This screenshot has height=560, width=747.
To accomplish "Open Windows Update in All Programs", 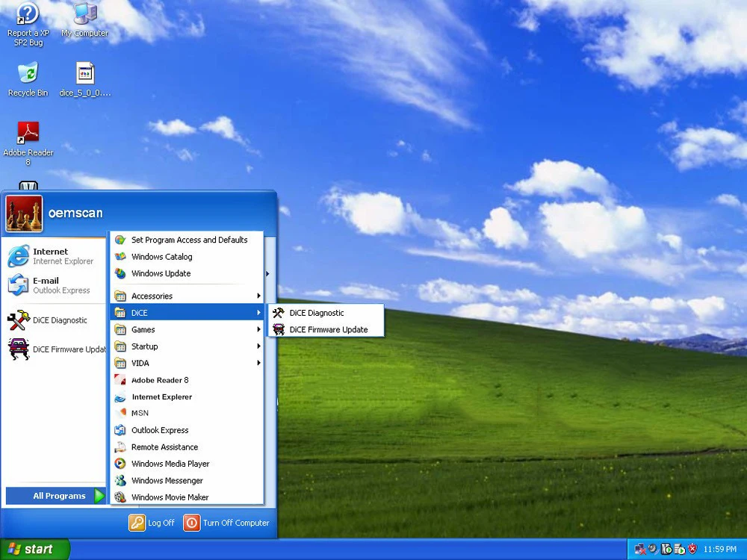I will coord(187,273).
